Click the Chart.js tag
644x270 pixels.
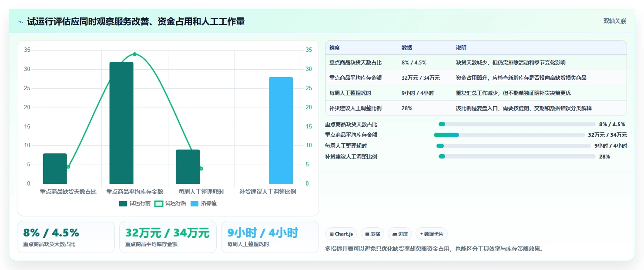point(341,234)
